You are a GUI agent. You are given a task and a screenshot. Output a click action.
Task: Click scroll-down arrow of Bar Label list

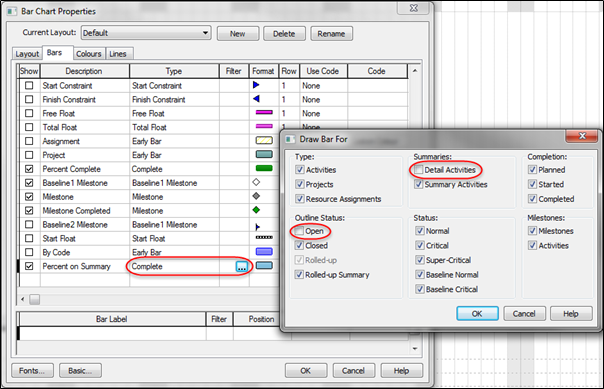point(415,349)
